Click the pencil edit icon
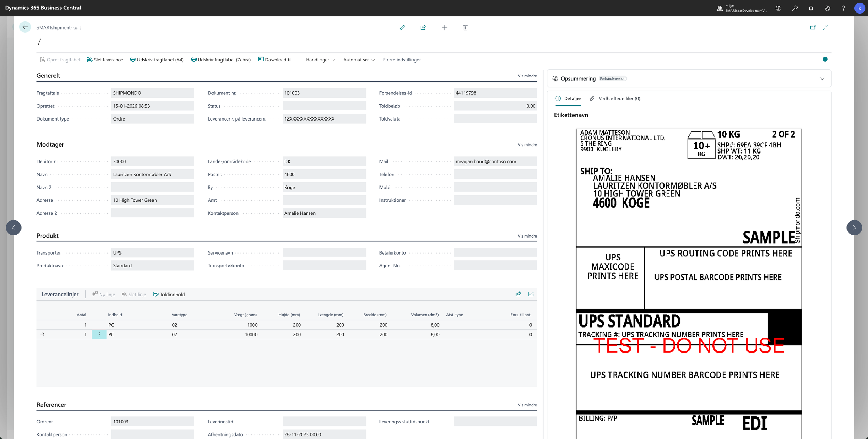This screenshot has height=439, width=868. [402, 27]
